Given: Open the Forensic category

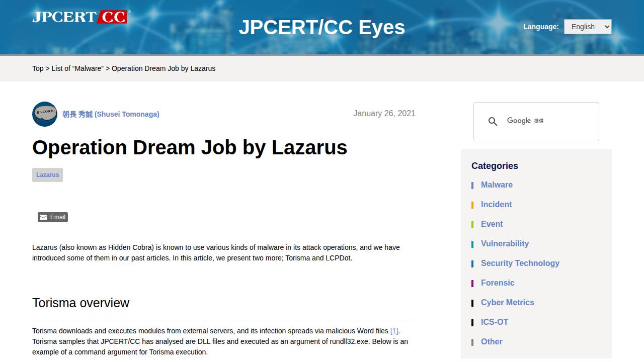Looking at the screenshot, I should point(498,283).
